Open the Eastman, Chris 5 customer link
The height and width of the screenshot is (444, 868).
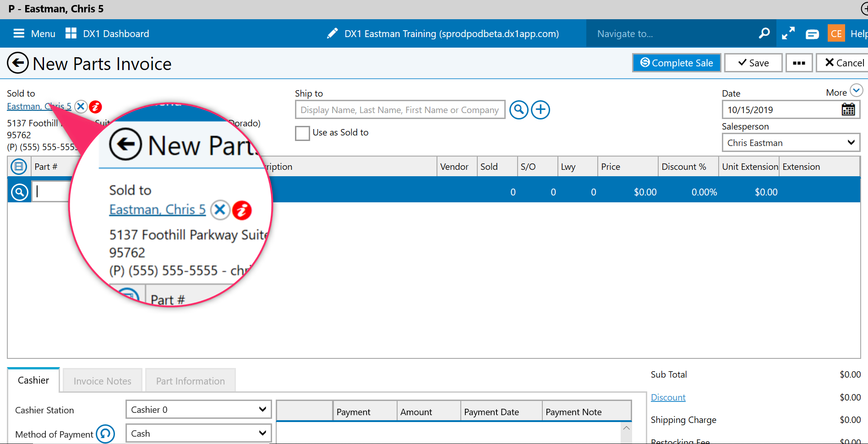(39, 106)
